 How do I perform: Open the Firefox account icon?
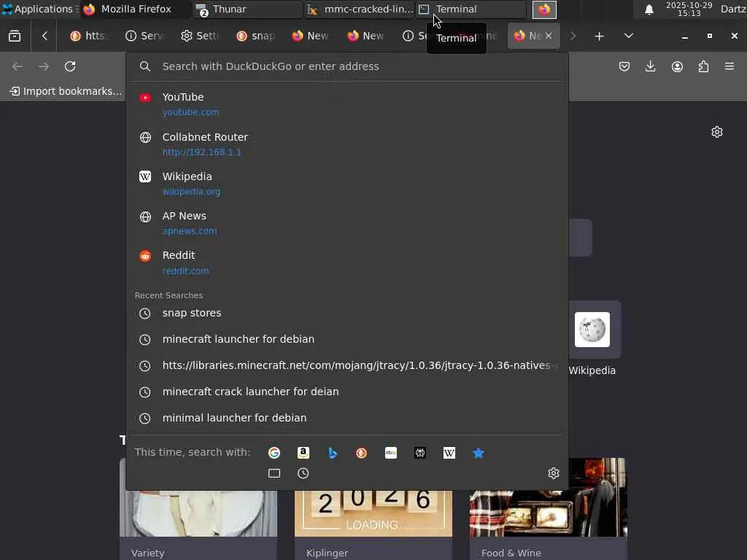(677, 66)
